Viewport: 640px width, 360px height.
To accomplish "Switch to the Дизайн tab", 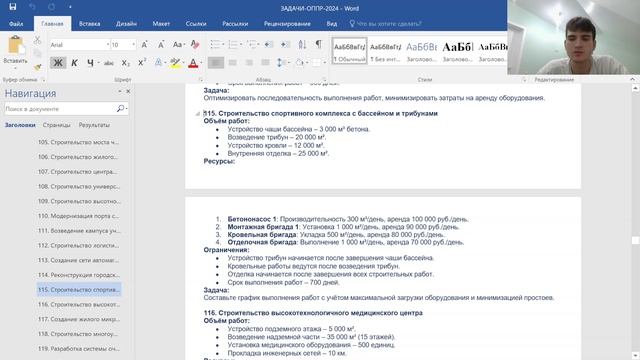I will click(x=126, y=24).
